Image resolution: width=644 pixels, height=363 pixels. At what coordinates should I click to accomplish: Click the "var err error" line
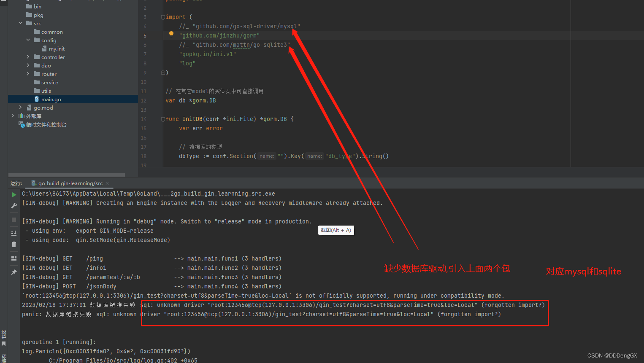coord(201,128)
